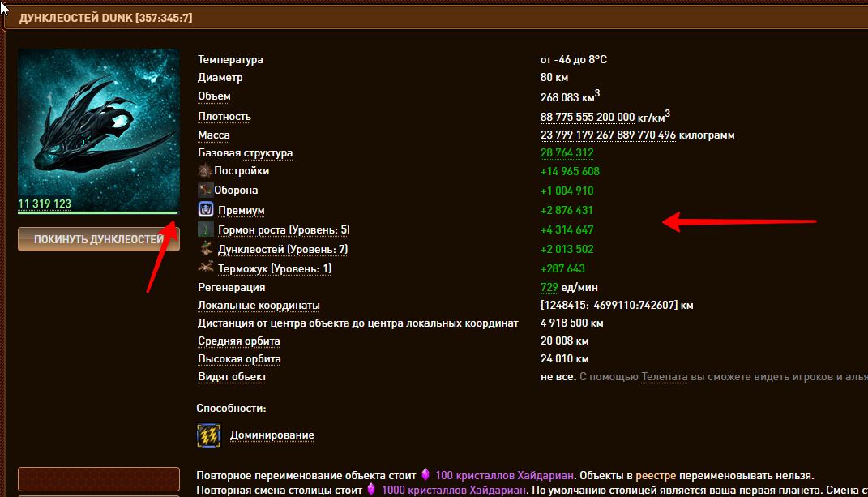Click the Плотность density label
This screenshot has width=868, height=497.
pos(224,116)
